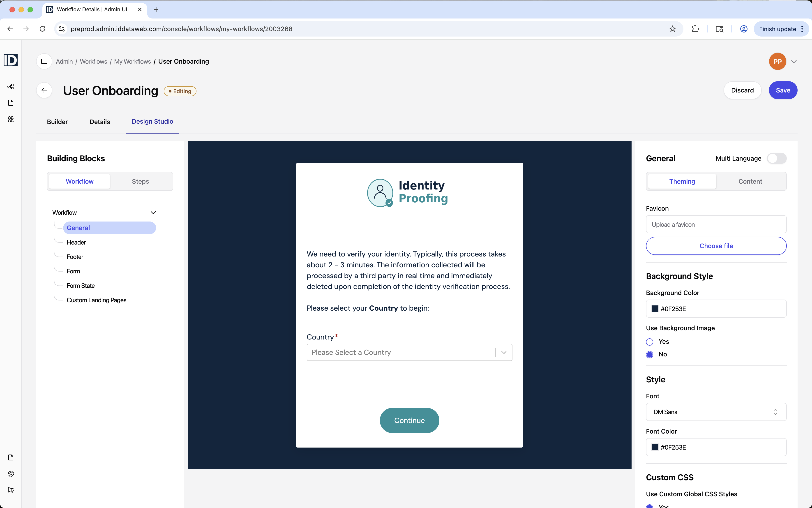Switch to the Builder tab

(x=58, y=122)
